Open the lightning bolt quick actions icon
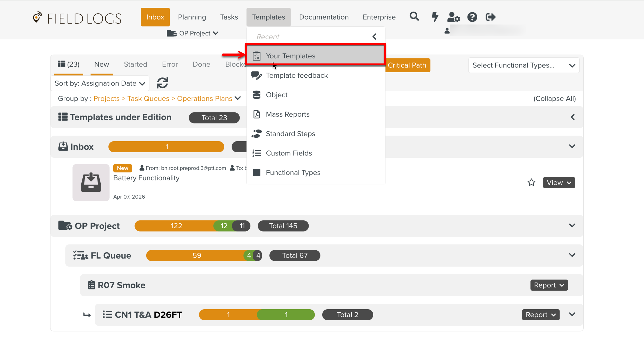This screenshot has height=343, width=644. (x=435, y=17)
